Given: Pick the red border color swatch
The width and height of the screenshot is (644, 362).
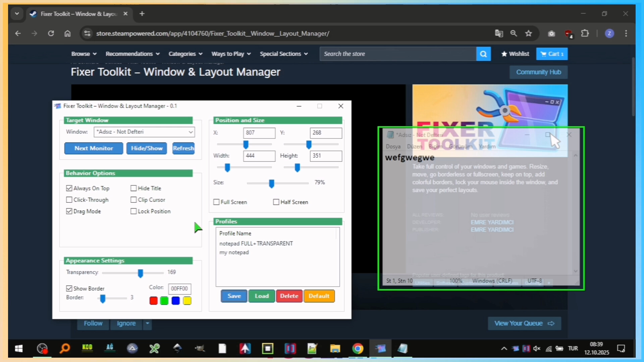Looking at the screenshot, I should coord(154,301).
